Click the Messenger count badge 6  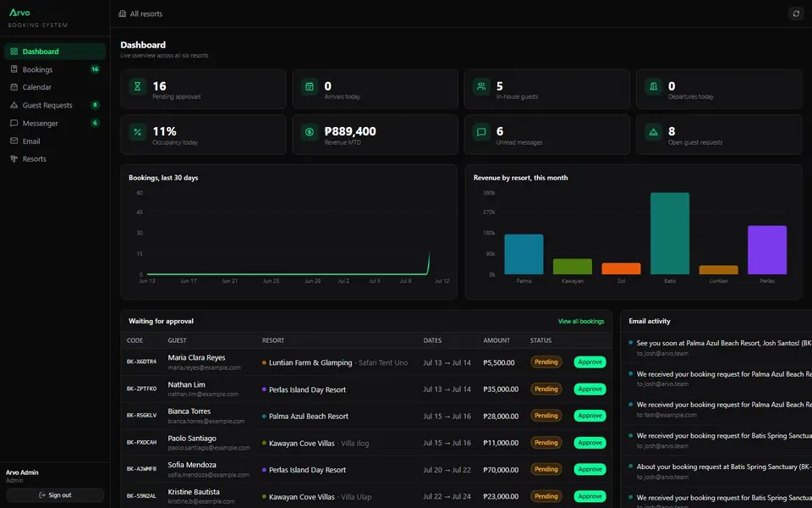click(95, 123)
